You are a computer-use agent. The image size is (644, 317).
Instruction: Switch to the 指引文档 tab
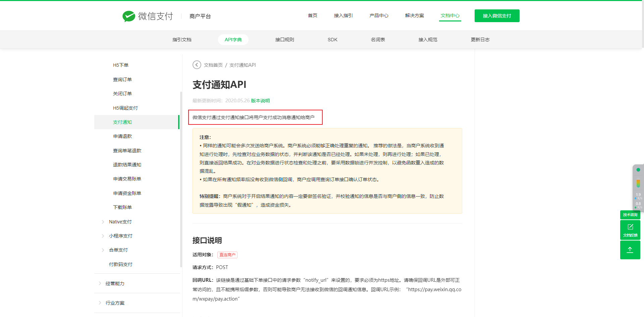pyautogui.click(x=182, y=40)
